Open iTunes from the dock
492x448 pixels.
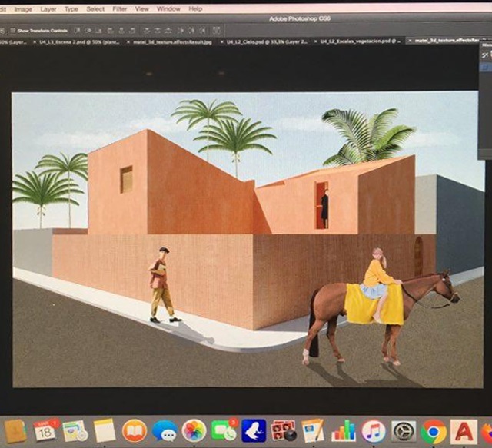[374, 430]
